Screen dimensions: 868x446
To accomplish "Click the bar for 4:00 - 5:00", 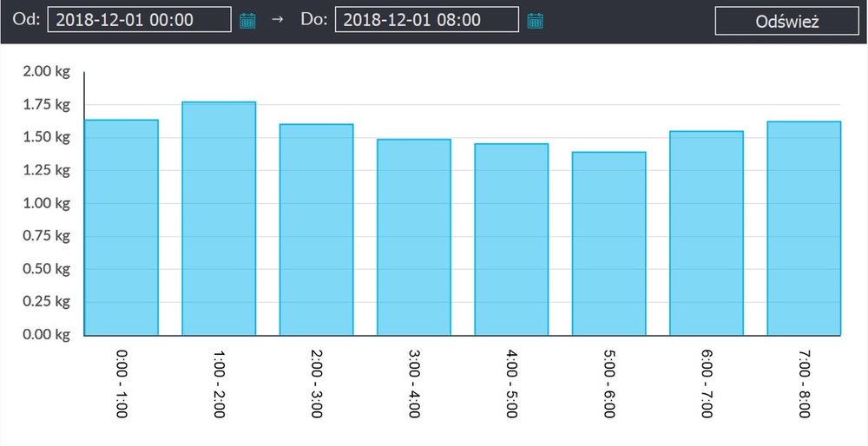I will 511,239.
